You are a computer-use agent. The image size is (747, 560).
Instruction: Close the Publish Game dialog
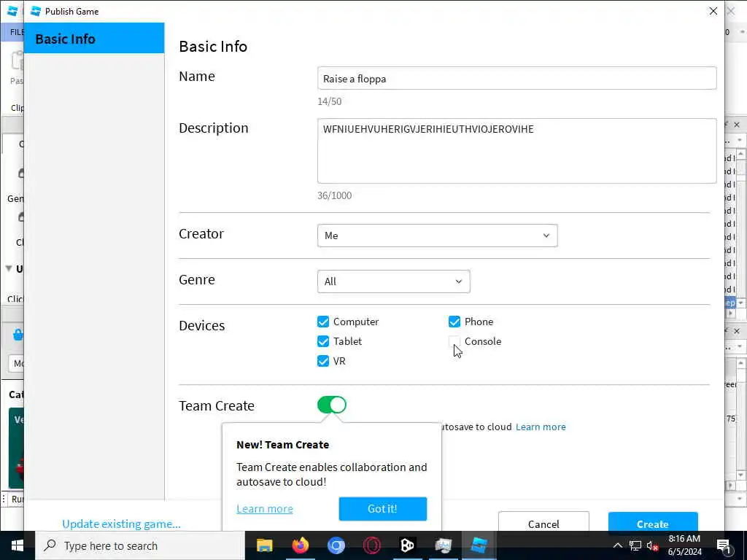pos(713,11)
